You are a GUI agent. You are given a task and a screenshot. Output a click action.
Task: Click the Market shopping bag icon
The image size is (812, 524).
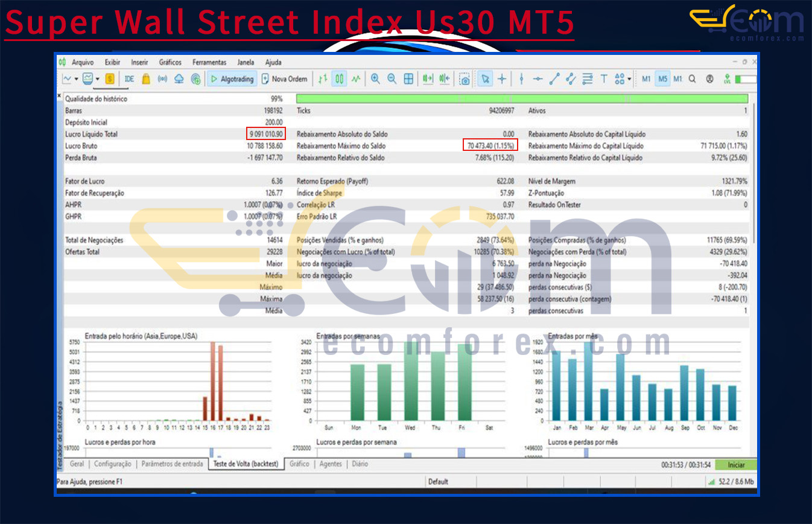point(146,79)
